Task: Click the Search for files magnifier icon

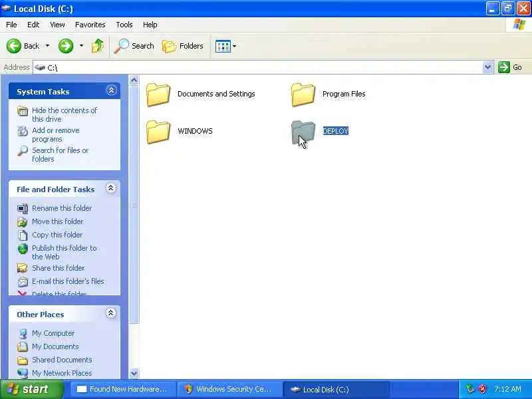Action: point(23,151)
